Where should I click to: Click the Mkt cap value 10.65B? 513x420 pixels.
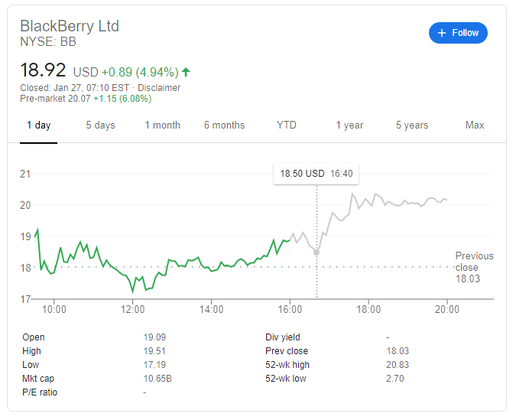[157, 379]
